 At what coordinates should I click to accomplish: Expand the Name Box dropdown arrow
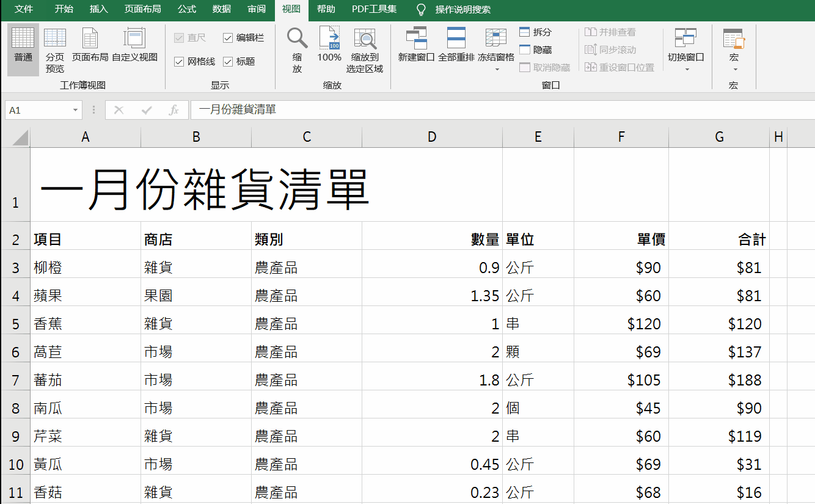click(75, 110)
